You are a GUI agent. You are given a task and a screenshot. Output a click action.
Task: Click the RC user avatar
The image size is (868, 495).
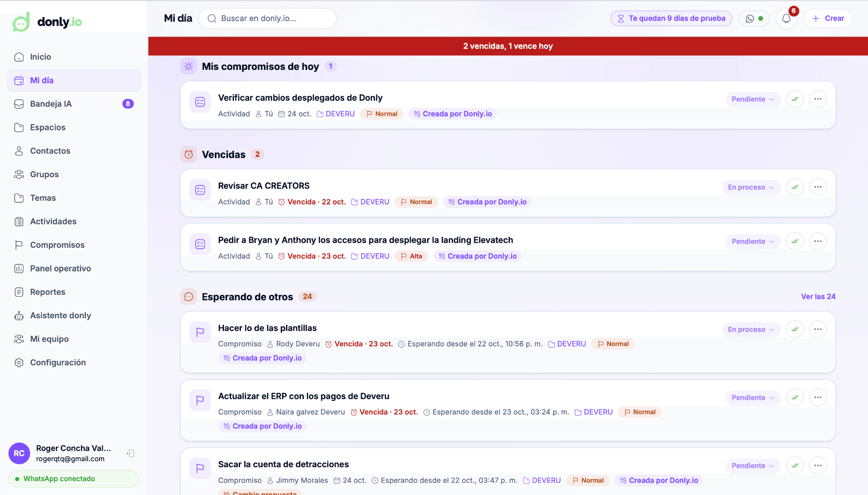(19, 453)
